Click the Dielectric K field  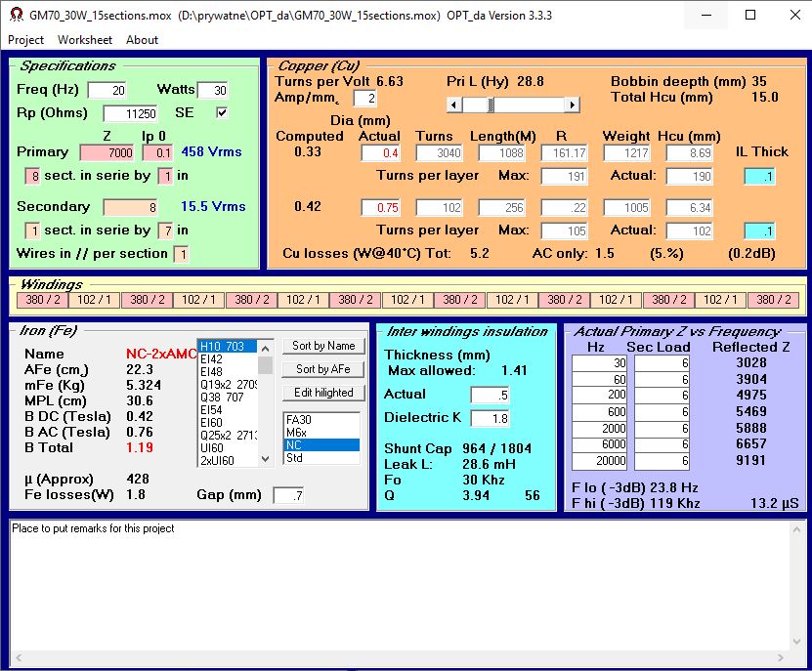490,418
